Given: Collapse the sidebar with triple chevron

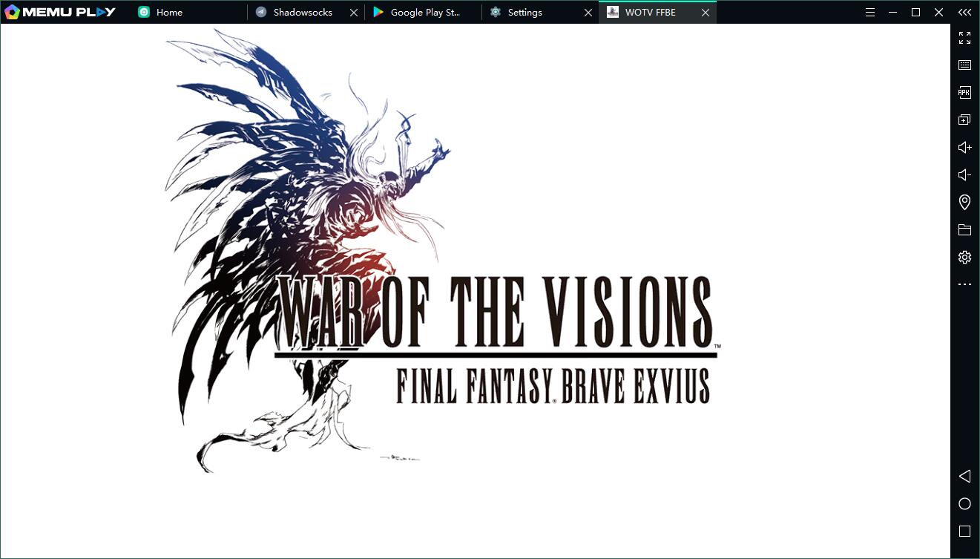Looking at the screenshot, I should tap(964, 13).
